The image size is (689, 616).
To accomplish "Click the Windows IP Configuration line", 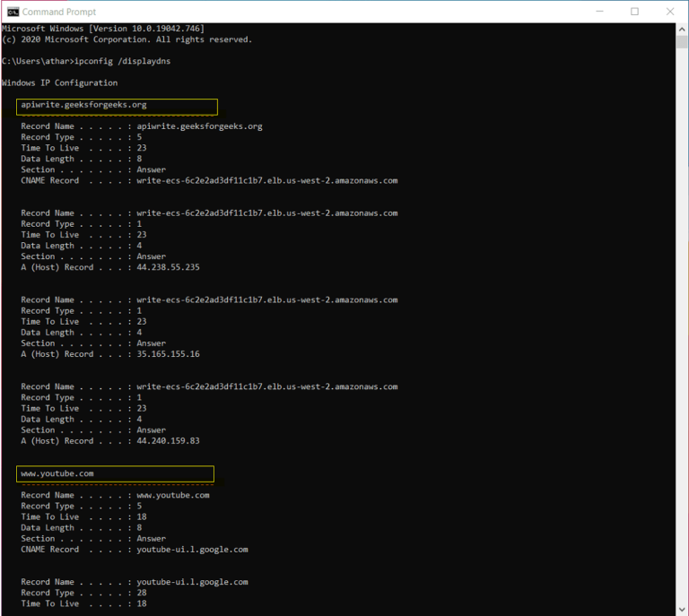I will point(59,83).
